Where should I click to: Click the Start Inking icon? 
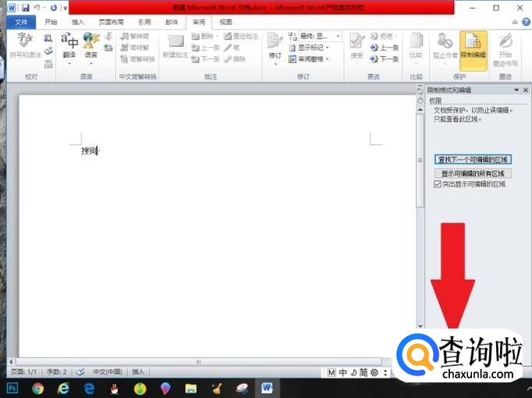[505, 49]
